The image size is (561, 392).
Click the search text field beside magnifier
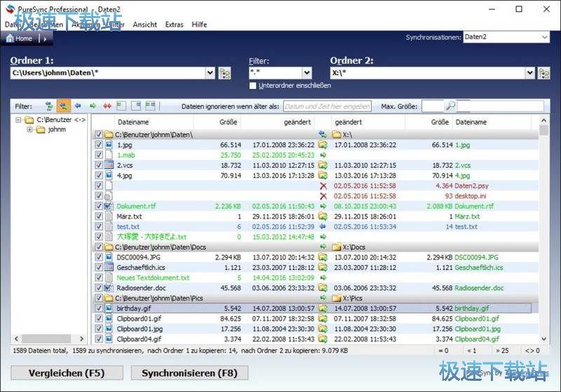point(500,106)
